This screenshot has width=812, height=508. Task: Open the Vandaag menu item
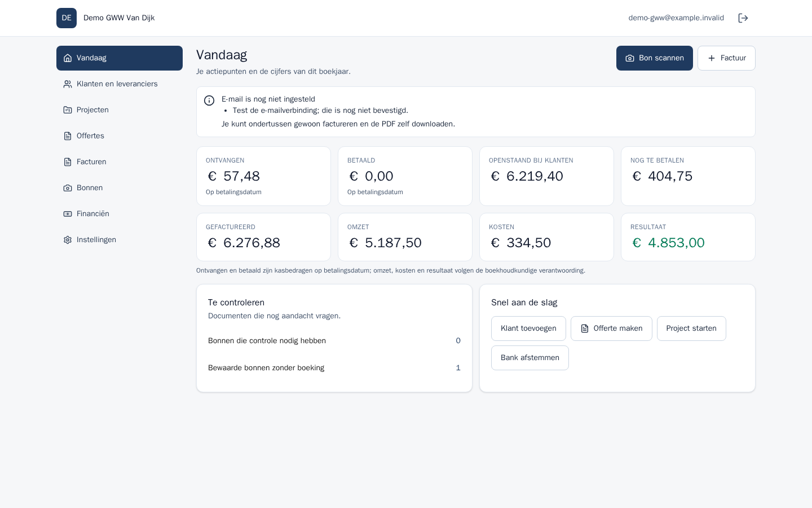point(120,58)
